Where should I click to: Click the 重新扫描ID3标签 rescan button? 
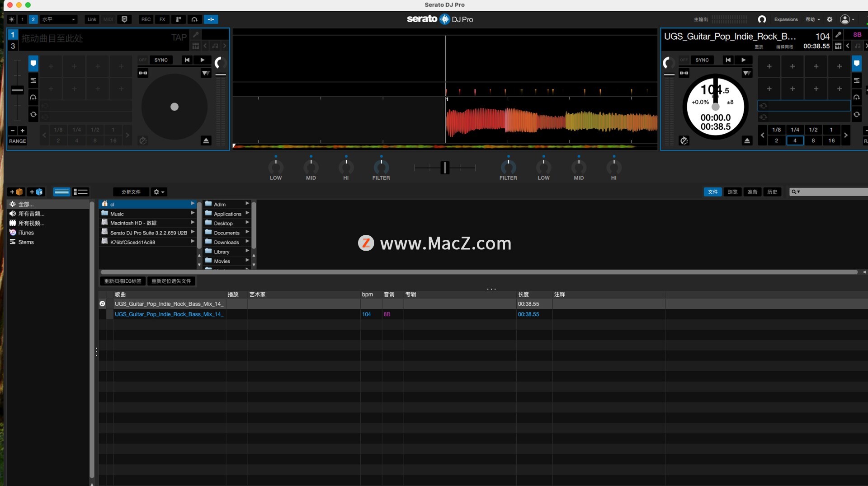(x=123, y=281)
